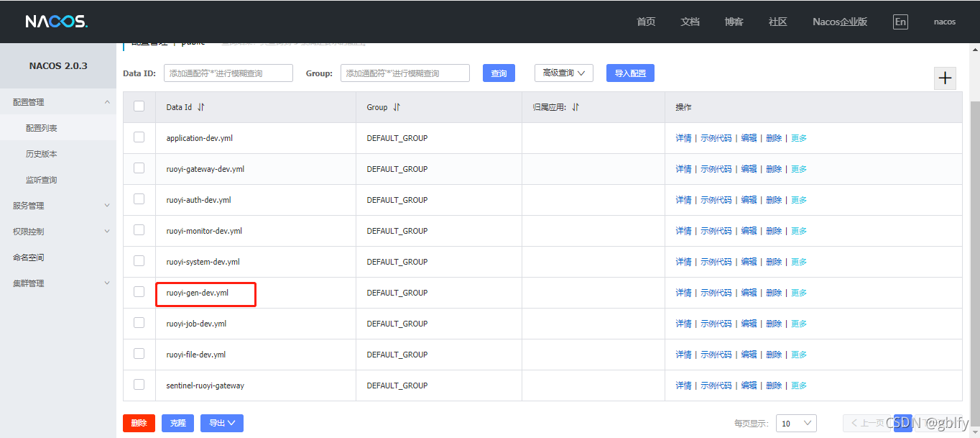Check the box for application-dev.yml

pyautogui.click(x=139, y=137)
